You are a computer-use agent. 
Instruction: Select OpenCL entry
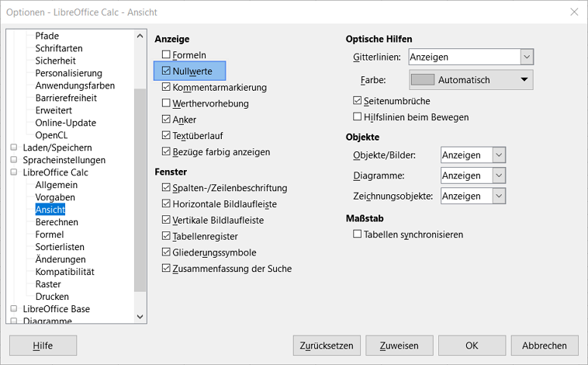pyautogui.click(x=51, y=135)
